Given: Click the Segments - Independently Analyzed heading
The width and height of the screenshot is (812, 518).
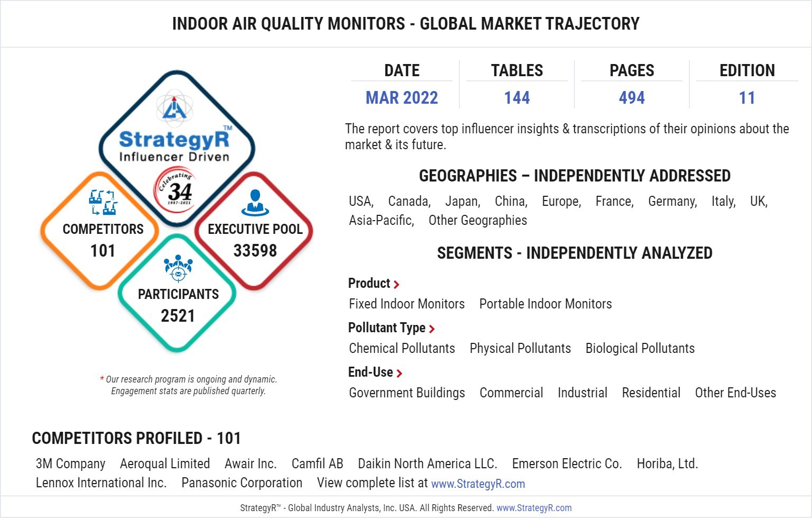Looking at the screenshot, I should pos(575,253).
